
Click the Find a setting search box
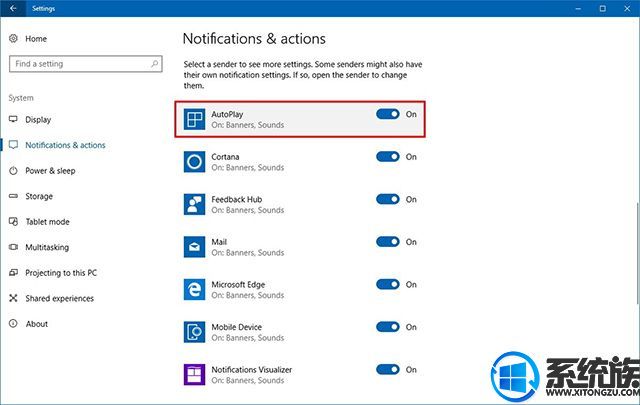click(x=86, y=64)
